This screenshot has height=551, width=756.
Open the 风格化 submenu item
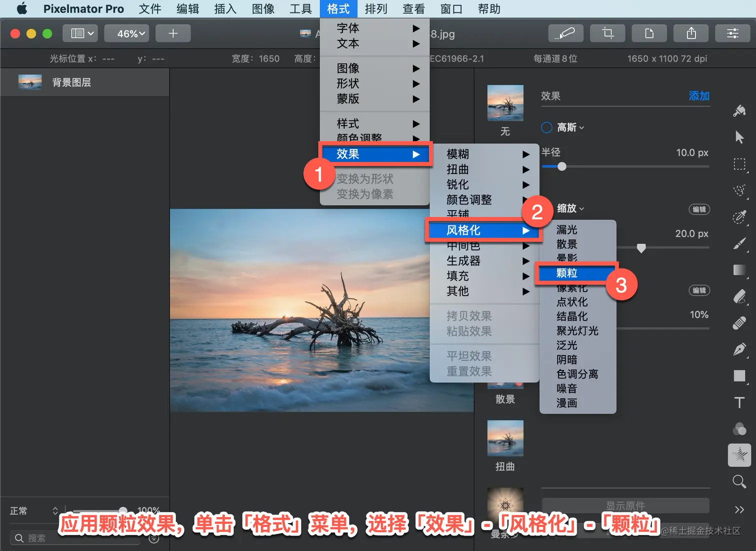pos(483,230)
